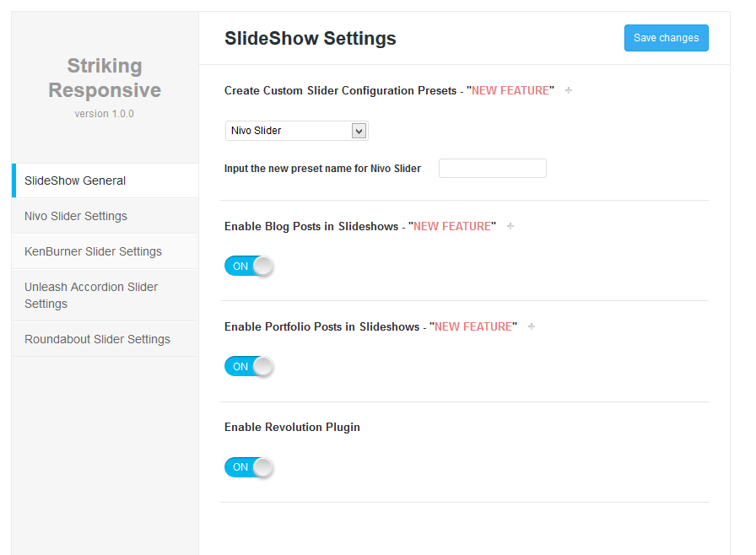Select Roundabout Slider Settings tab
Image resolution: width=756 pixels, height=555 pixels.
point(105,339)
